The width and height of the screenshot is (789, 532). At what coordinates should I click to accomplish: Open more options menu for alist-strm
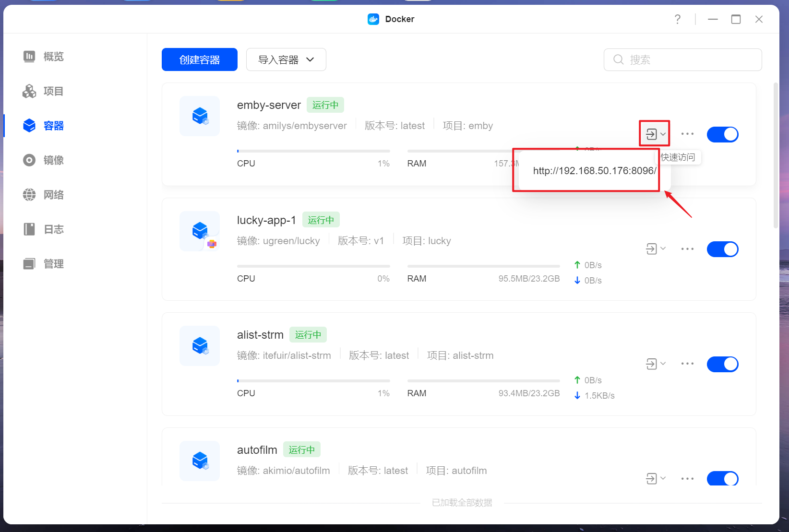[687, 364]
